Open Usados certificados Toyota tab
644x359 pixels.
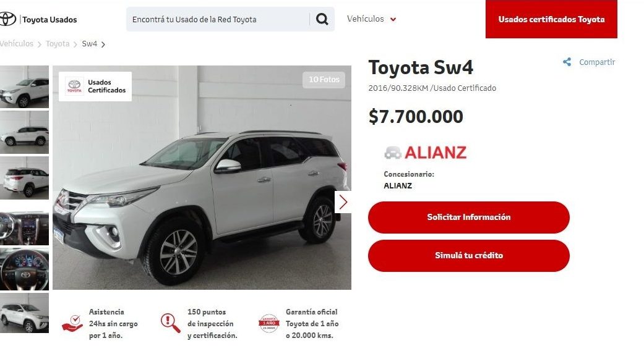(551, 19)
